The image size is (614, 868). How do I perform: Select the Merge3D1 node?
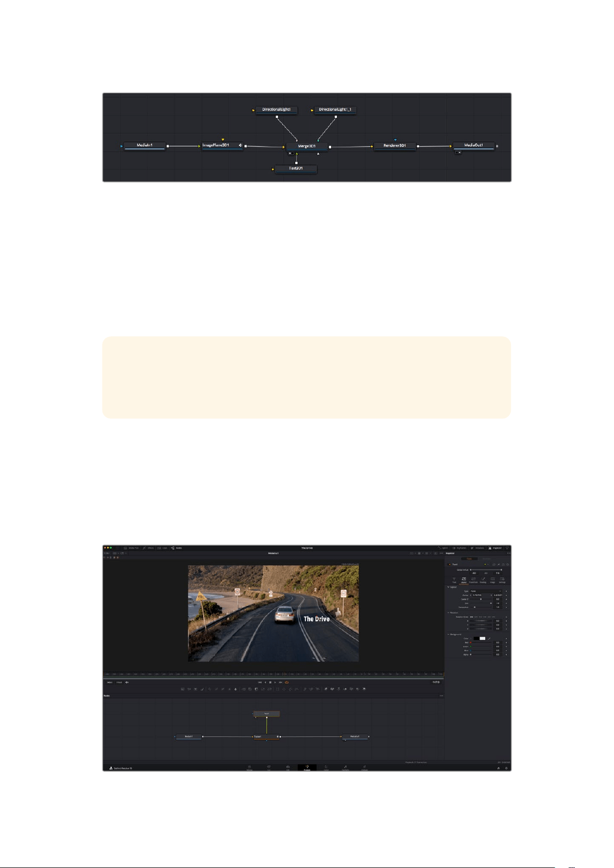(307, 146)
